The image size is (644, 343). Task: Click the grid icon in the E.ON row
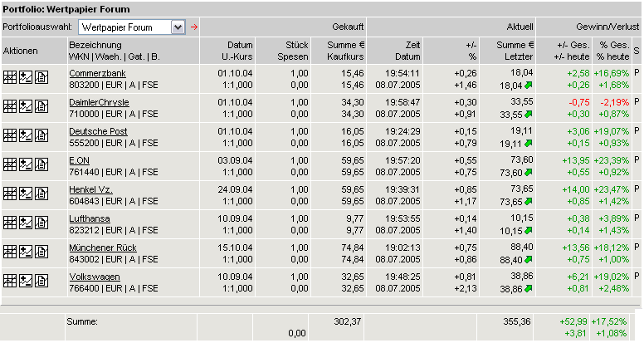coord(10,165)
